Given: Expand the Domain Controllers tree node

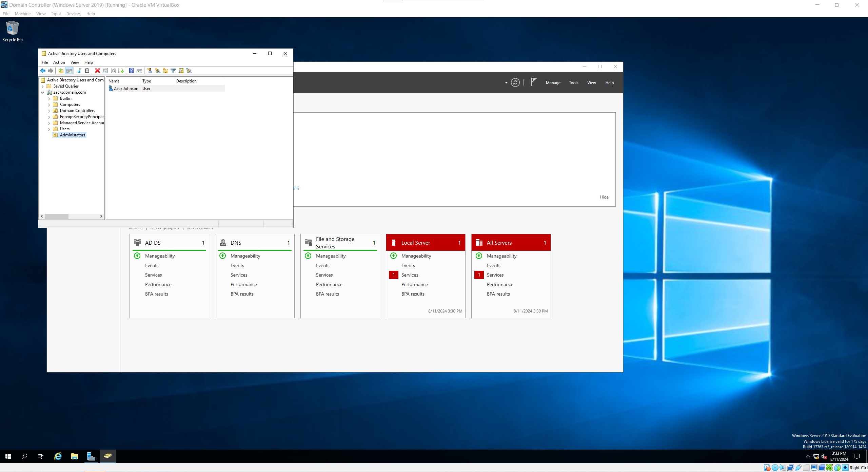Looking at the screenshot, I should (49, 110).
